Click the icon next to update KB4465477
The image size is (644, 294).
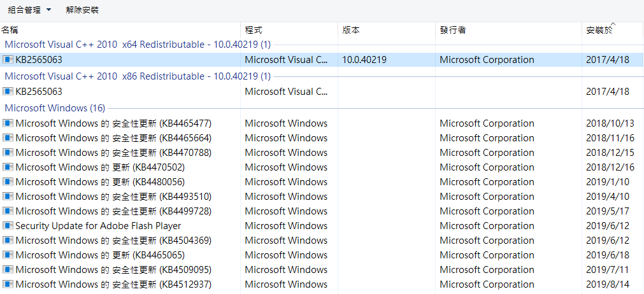coord(8,123)
